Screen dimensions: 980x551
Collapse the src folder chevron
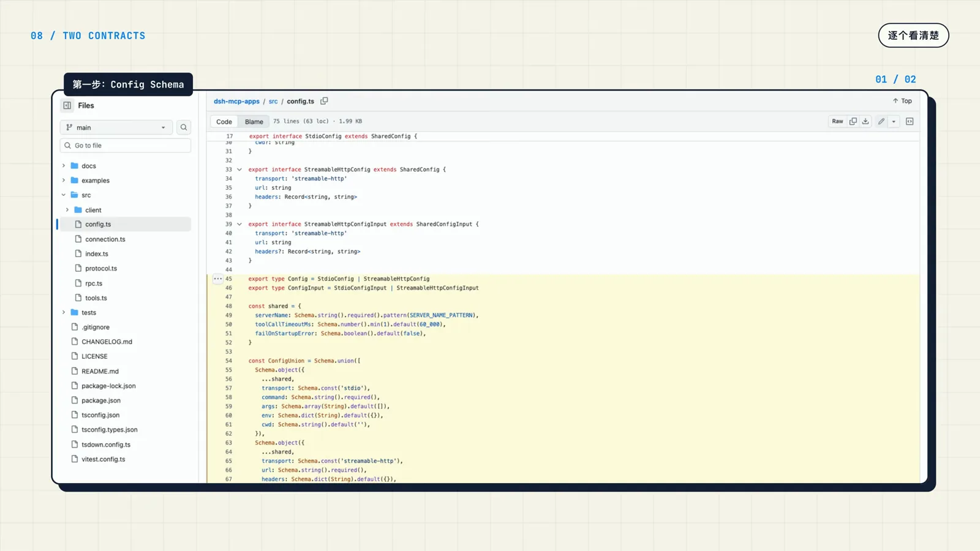[64, 195]
